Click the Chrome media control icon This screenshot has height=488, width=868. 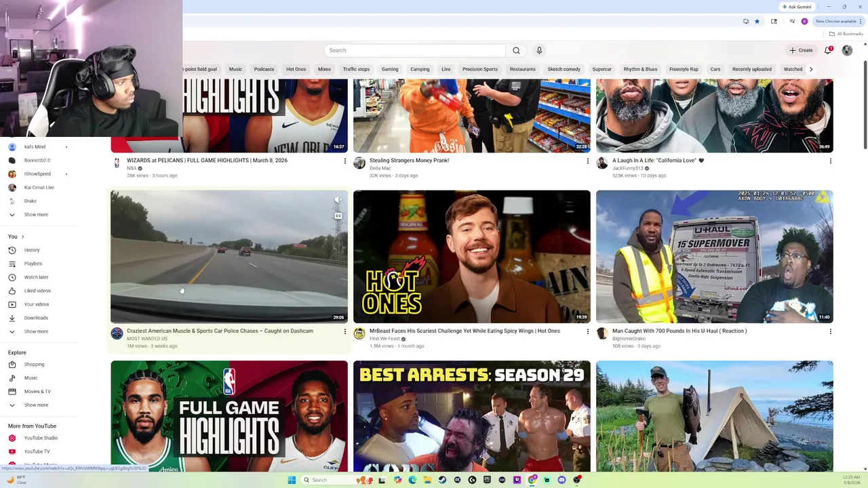[x=791, y=21]
